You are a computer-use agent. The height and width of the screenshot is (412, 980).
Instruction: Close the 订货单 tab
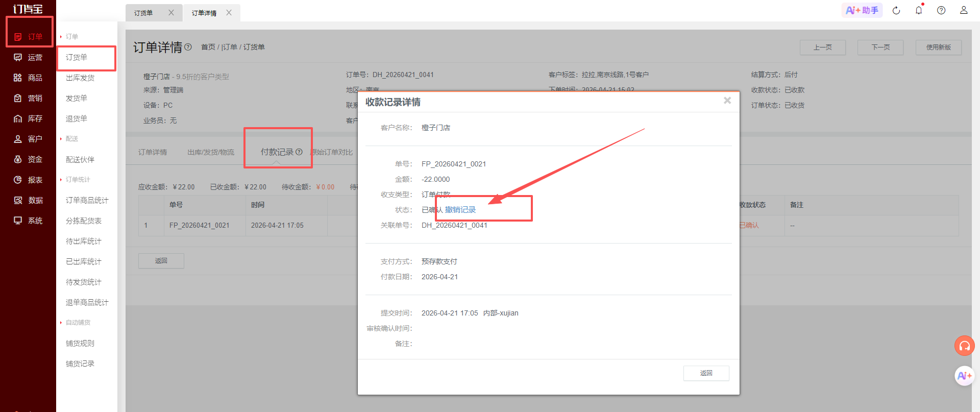click(x=171, y=13)
